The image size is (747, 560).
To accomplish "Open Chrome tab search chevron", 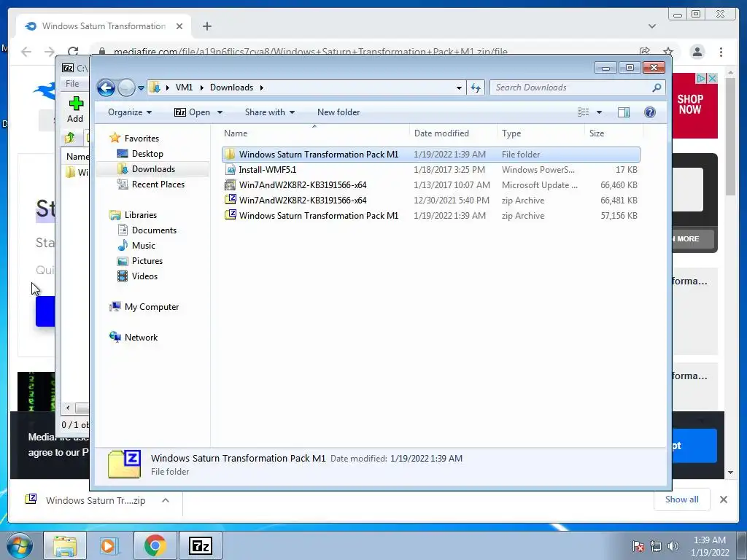I will tap(652, 26).
